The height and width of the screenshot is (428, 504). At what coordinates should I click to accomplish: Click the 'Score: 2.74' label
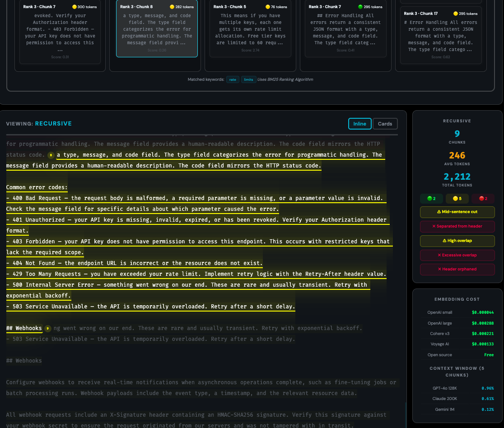(250, 51)
